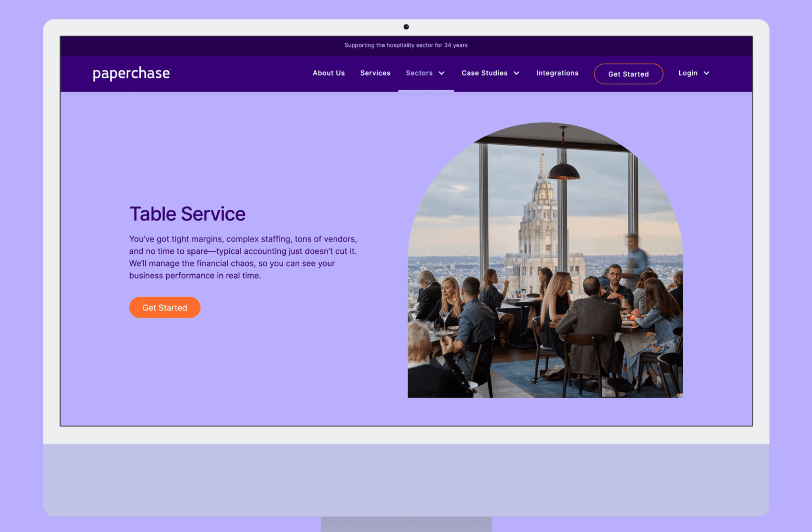
Task: Click the Table Service heading
Action: [187, 214]
